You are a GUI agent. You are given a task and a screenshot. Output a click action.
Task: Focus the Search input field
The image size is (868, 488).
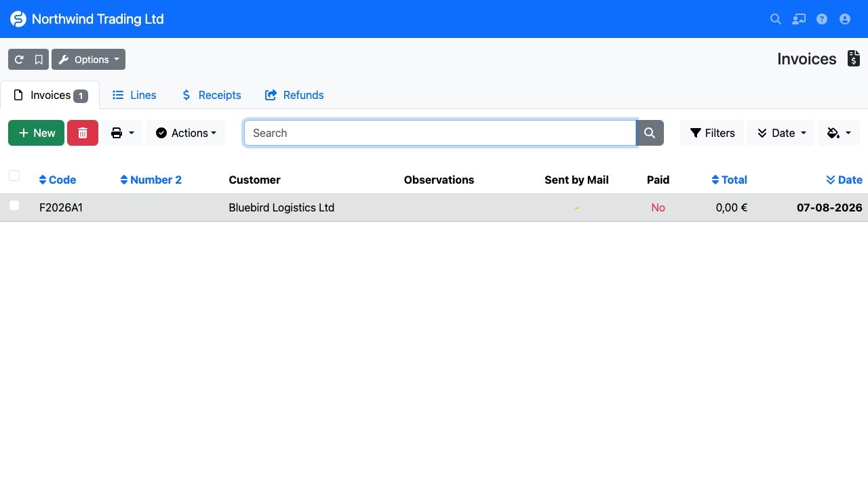(440, 133)
